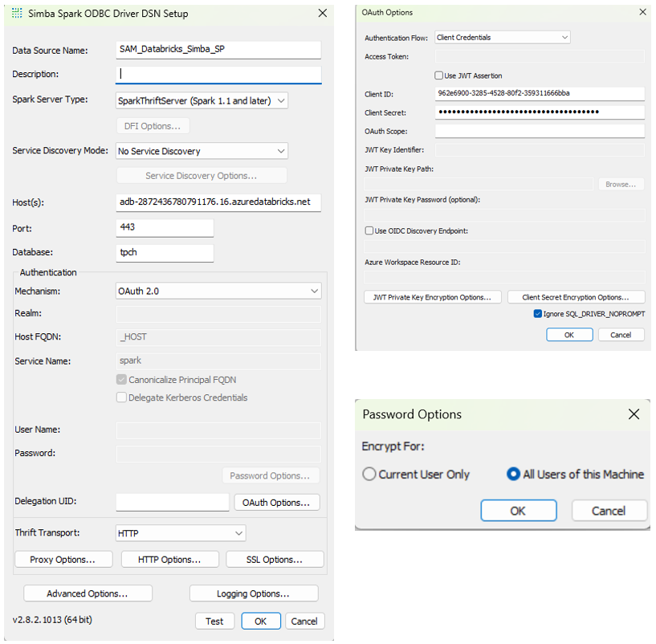Viewport: 656px width, 644px height.
Task: Close the Password Options dialog
Action: (x=634, y=414)
